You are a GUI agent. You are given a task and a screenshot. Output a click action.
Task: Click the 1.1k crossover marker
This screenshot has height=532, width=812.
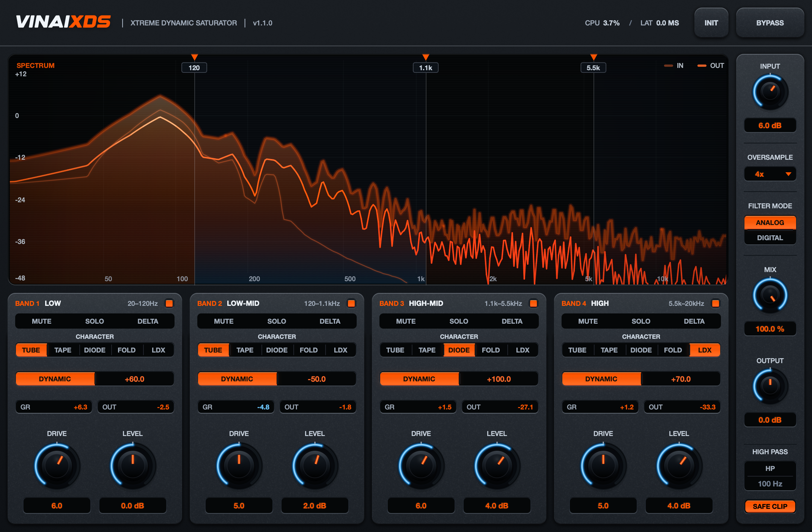(426, 68)
